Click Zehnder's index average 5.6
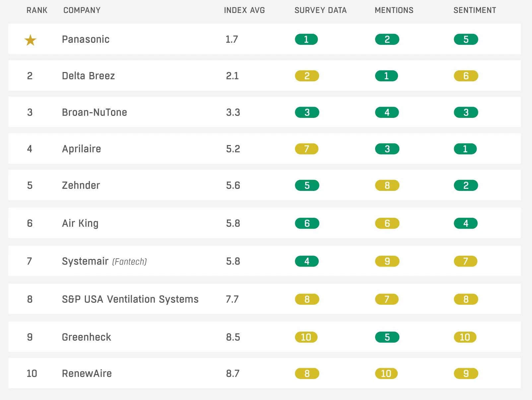The image size is (532, 400). [233, 185]
